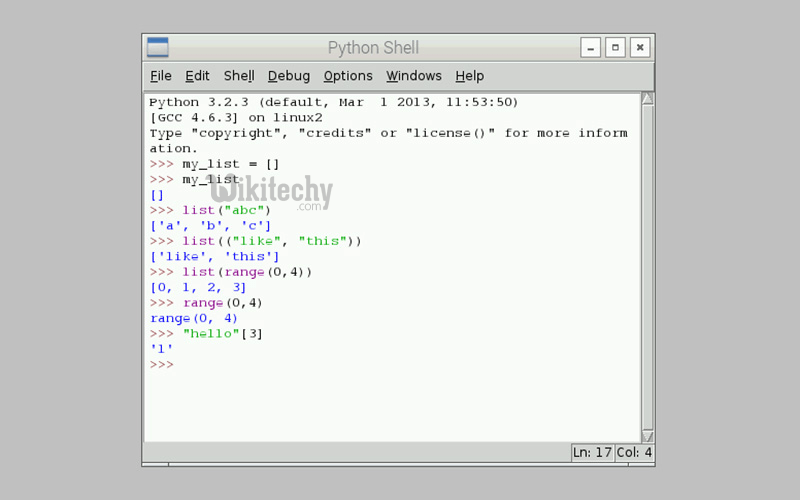Open the Windows menu
This screenshot has height=500, width=800.
click(414, 76)
